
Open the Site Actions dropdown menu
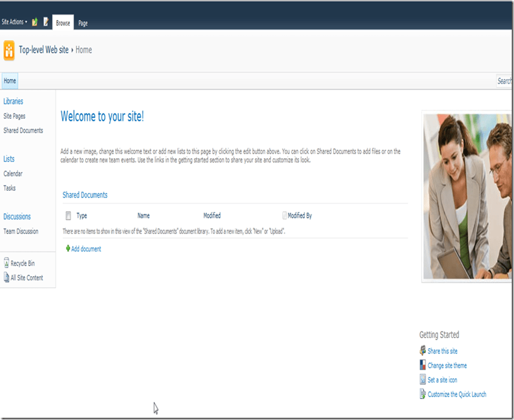[14, 22]
